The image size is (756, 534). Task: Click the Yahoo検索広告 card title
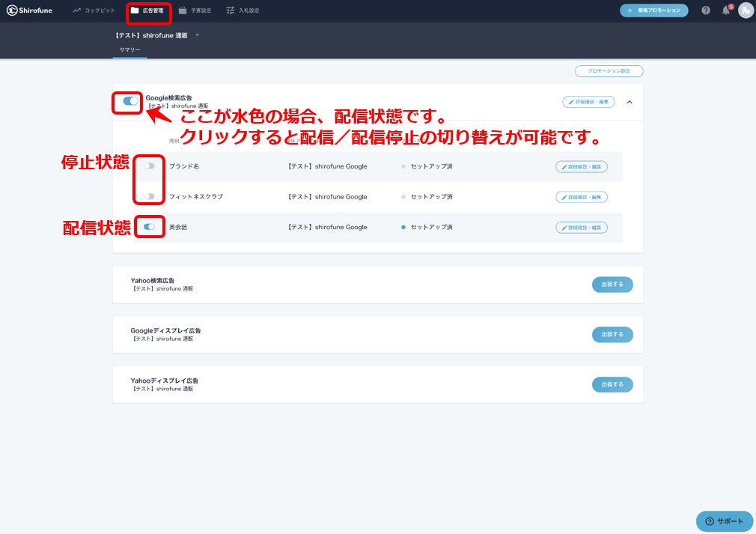coord(153,280)
